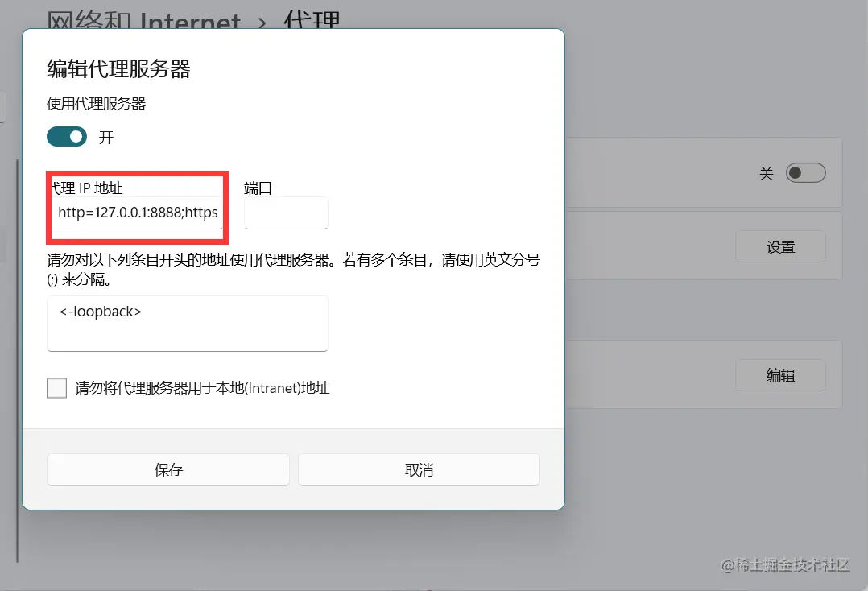Click inside the 代理 IP 地址 field
Screen dimensions: 868x591
click(137, 213)
